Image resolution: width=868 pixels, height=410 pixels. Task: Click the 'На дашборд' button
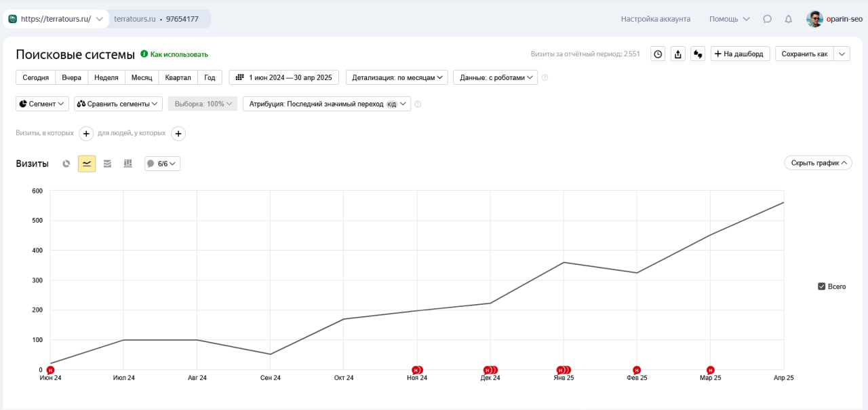click(740, 54)
